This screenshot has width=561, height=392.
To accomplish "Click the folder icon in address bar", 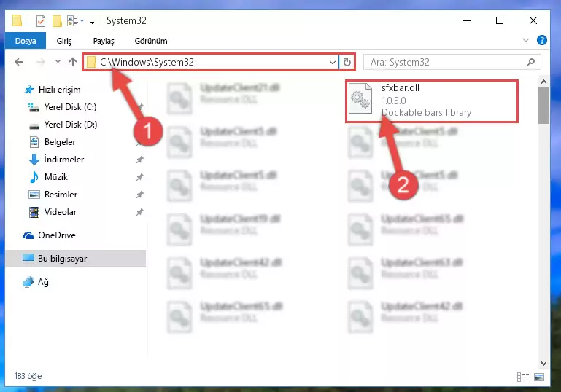I will tap(92, 62).
